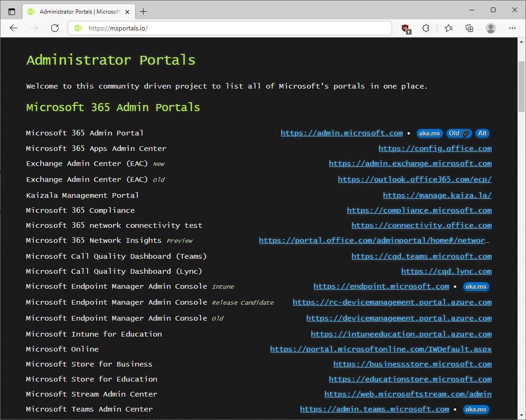Image resolution: width=526 pixels, height=420 pixels.
Task: Minimize the browser window
Action: 471,10
